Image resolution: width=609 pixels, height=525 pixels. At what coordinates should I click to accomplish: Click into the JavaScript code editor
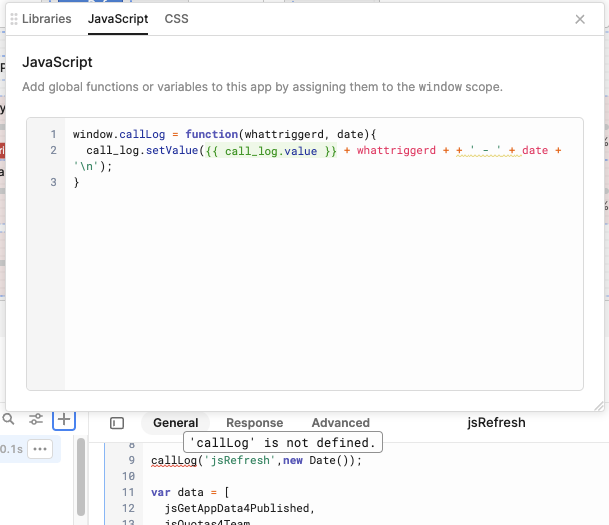[x=305, y=254]
